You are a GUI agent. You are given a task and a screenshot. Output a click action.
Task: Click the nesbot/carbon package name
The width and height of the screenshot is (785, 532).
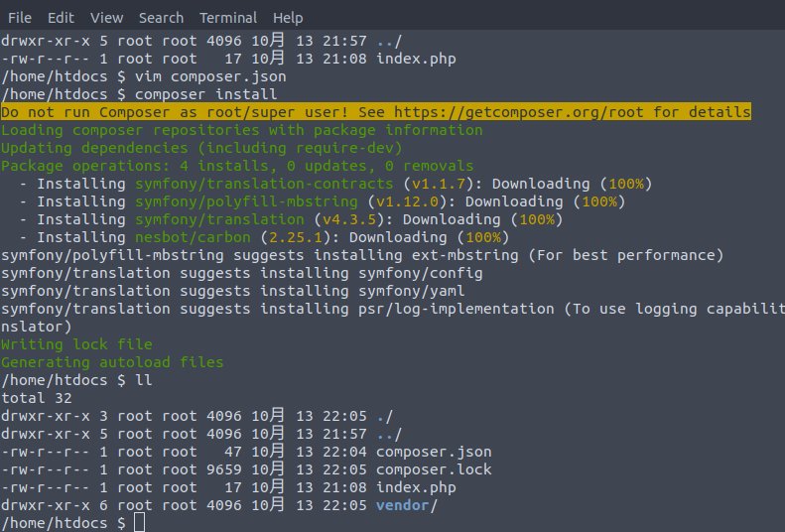click(193, 237)
